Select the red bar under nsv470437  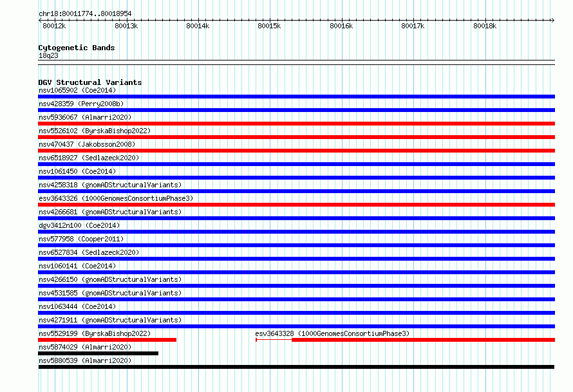click(x=296, y=151)
